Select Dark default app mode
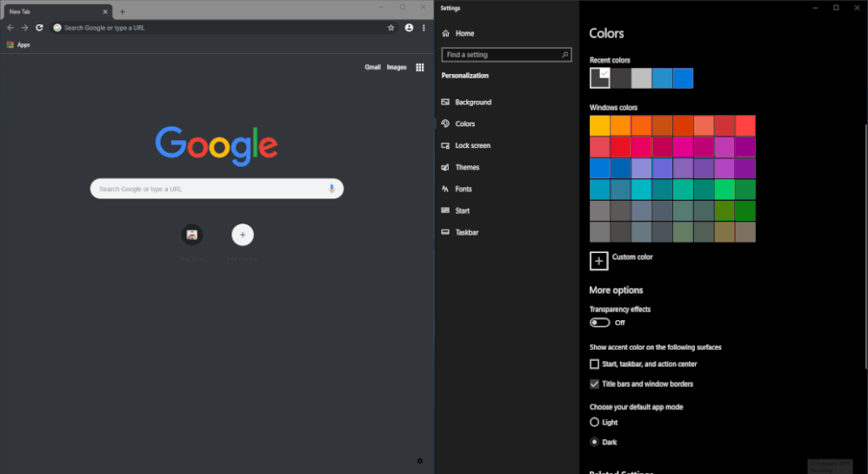This screenshot has height=474, width=868. click(x=594, y=442)
